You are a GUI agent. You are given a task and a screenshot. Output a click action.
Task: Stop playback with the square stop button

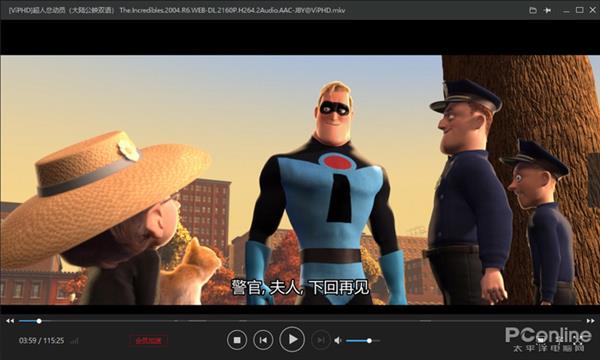coord(237,340)
